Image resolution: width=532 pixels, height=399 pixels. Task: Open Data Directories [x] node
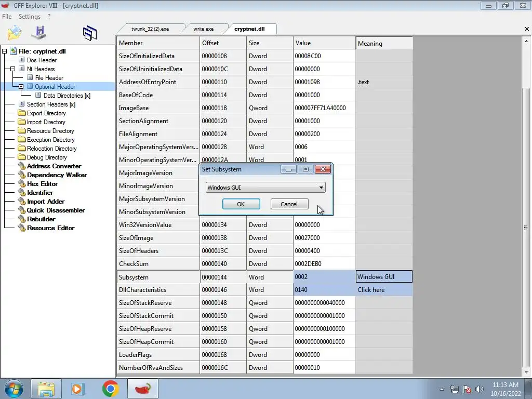(67, 96)
